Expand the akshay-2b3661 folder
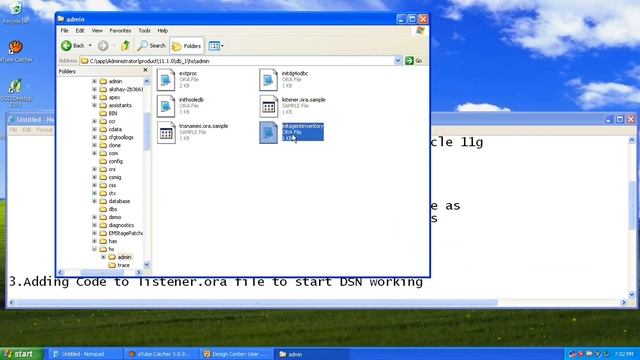Image resolution: width=640 pixels, height=360 pixels. pos(94,89)
